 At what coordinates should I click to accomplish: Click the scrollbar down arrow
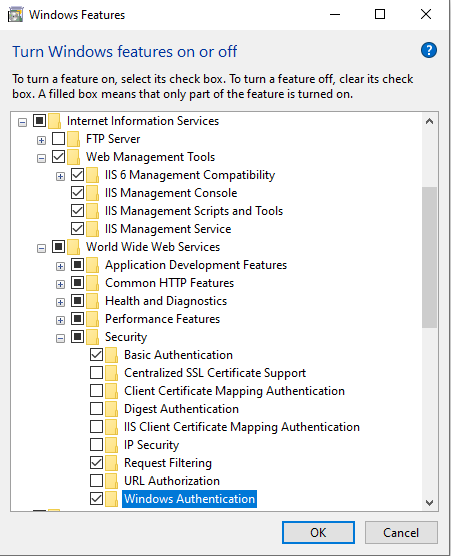[429, 503]
